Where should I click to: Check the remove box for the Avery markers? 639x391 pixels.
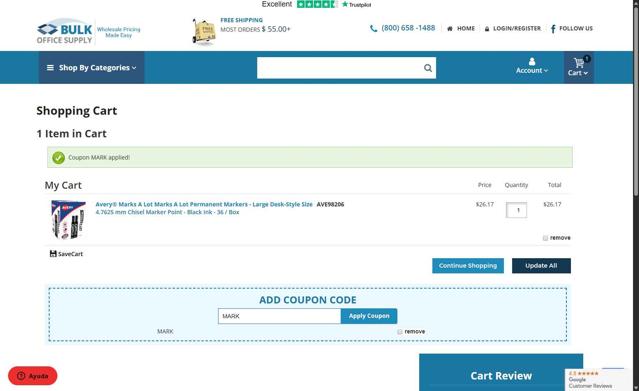coord(545,238)
